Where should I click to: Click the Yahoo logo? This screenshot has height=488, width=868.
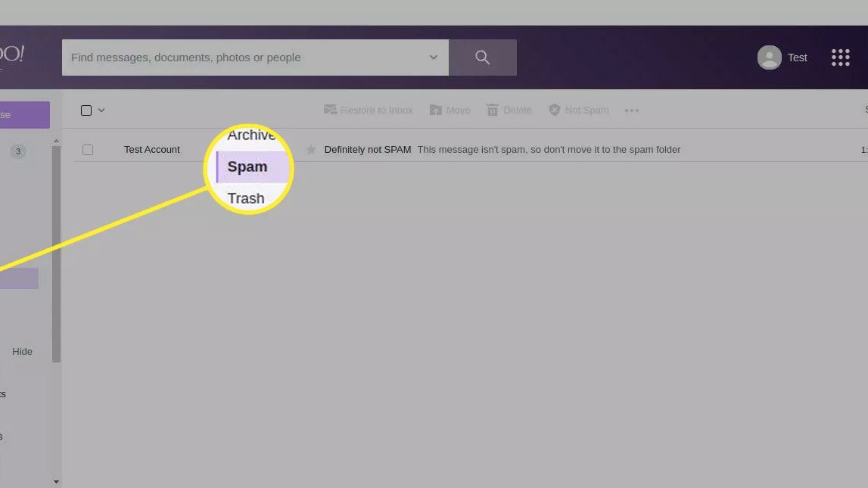point(11,54)
